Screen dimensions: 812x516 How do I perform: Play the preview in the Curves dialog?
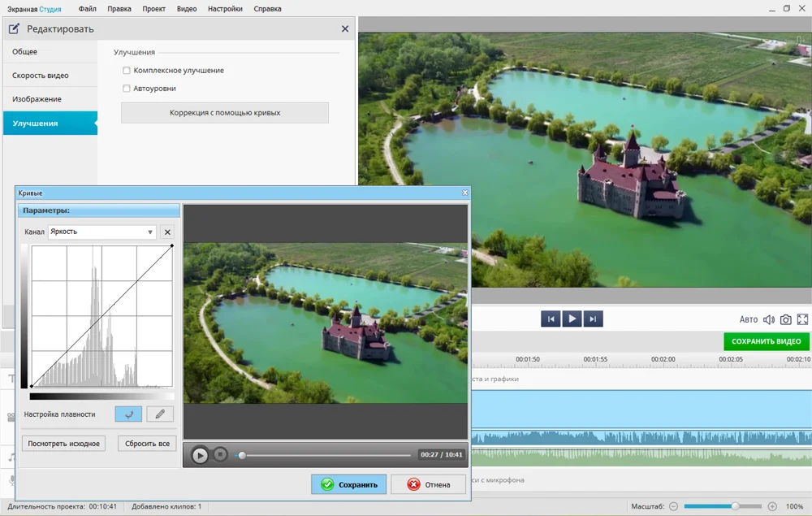(200, 455)
